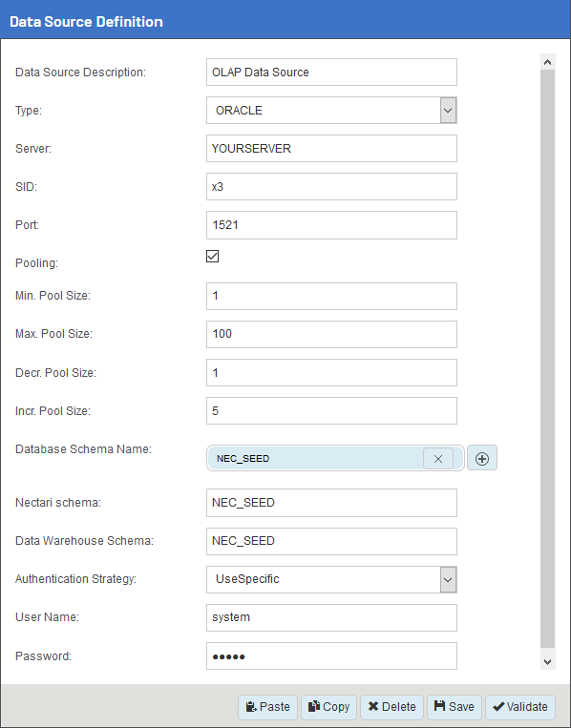Click the Server field with YOURSERVER
The height and width of the screenshot is (728, 571).
(x=331, y=149)
